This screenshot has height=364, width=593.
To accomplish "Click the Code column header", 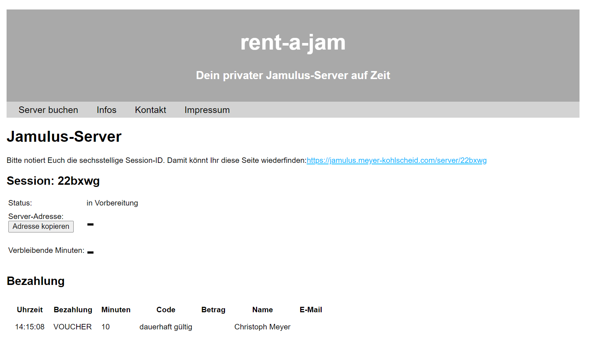I will (166, 310).
